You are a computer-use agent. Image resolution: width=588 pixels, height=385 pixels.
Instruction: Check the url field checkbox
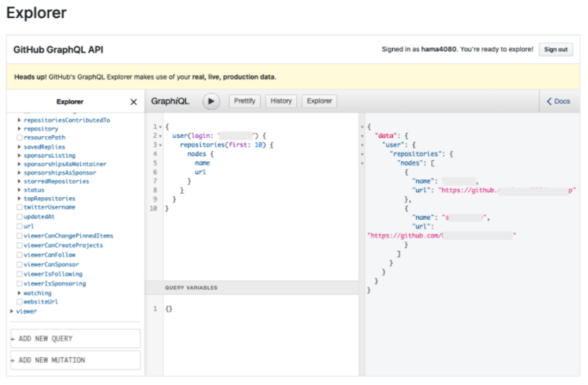[20, 227]
